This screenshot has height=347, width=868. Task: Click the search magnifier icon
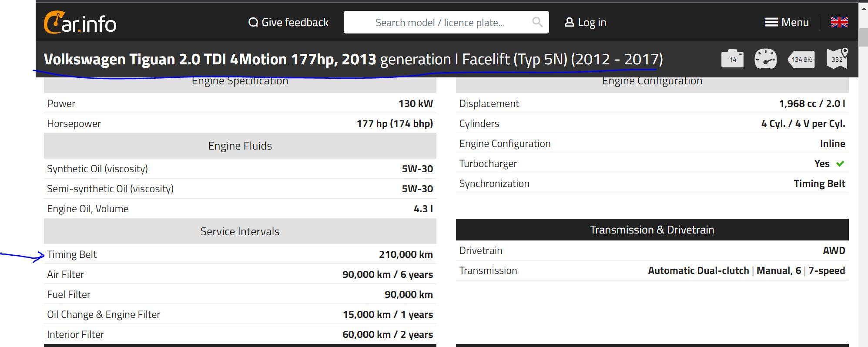point(537,22)
